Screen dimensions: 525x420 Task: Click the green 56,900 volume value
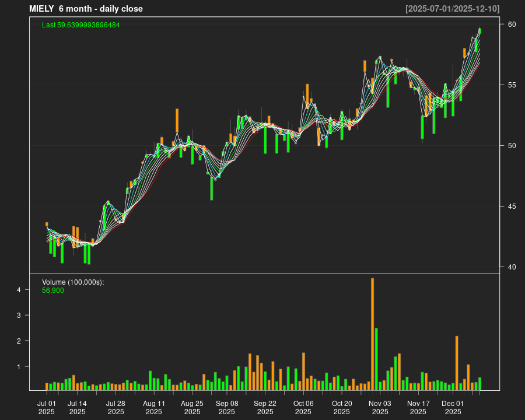(53, 290)
